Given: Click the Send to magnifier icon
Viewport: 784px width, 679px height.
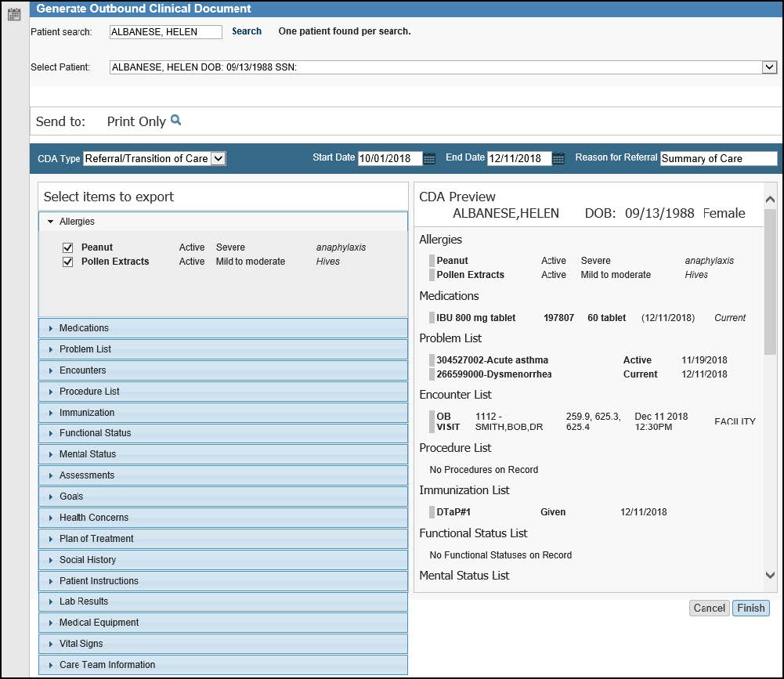Looking at the screenshot, I should (175, 120).
